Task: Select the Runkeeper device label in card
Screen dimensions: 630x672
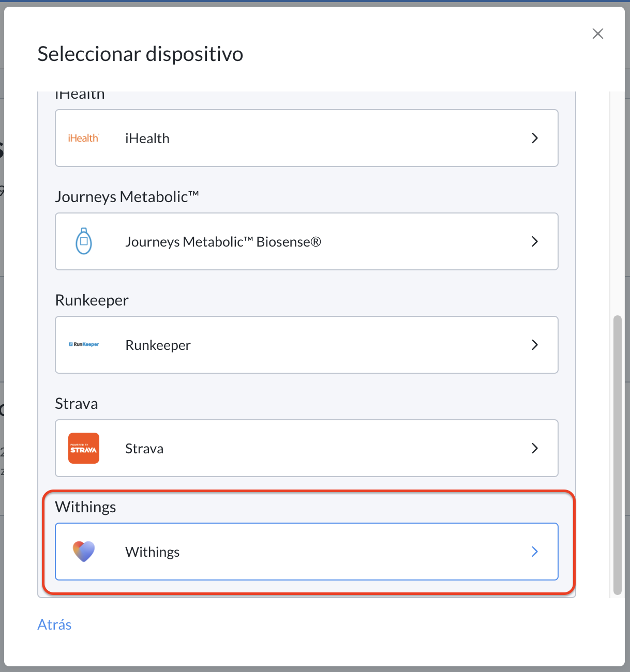Action: [158, 345]
